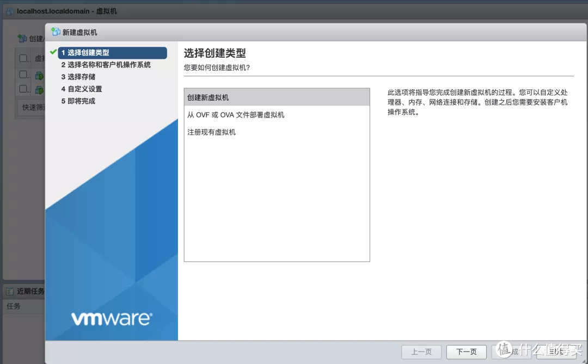
Task: Check the second virtual machine row checkbox
Action: (23, 89)
